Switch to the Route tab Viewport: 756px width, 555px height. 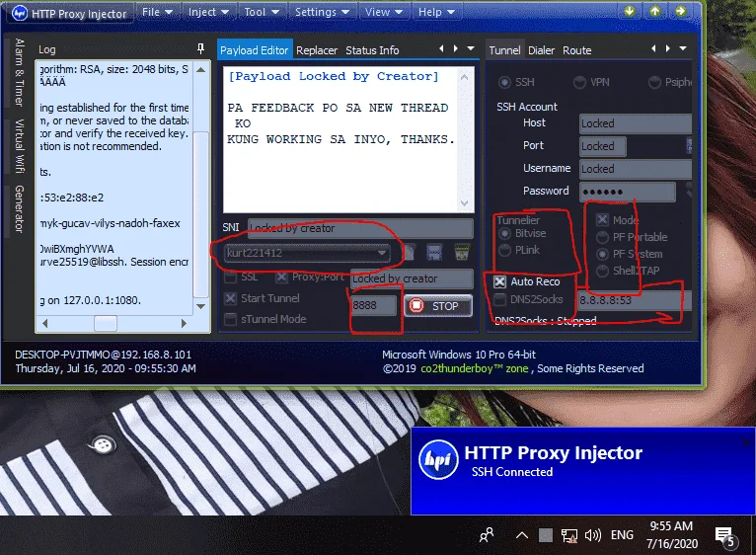[x=577, y=50]
